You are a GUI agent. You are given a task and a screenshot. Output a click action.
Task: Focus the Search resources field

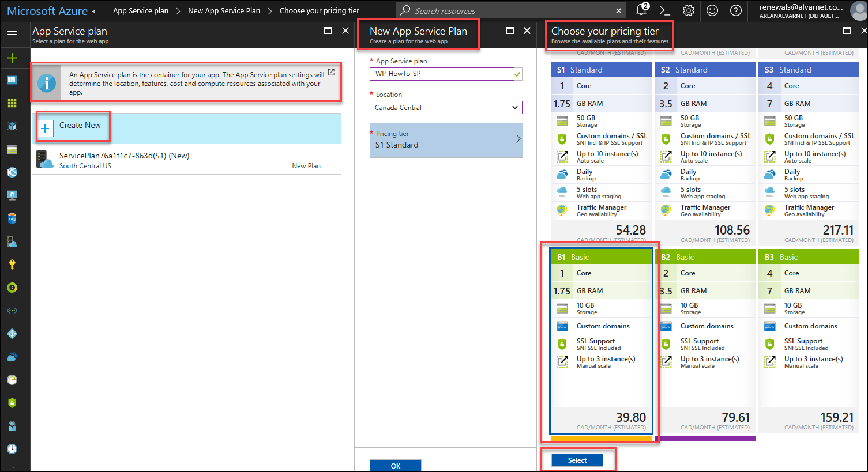point(510,10)
